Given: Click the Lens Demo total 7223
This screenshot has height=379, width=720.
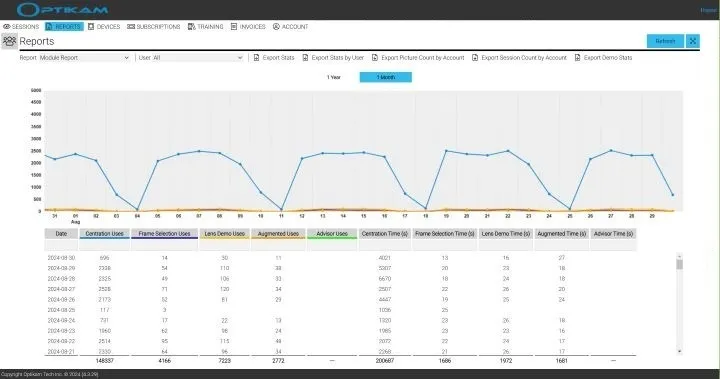Looking at the screenshot, I should click(x=225, y=361).
